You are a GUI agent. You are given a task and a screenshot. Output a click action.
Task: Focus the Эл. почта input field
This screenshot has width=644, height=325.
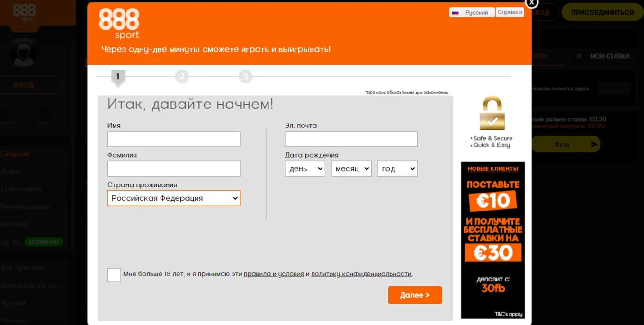click(x=351, y=139)
